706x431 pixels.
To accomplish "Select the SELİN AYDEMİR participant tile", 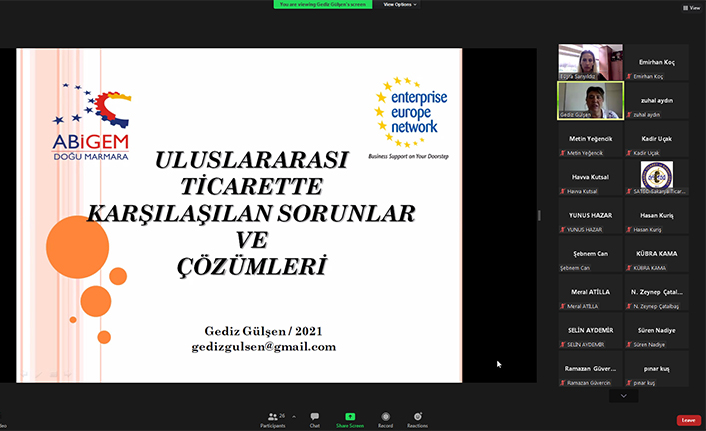I will click(591, 330).
